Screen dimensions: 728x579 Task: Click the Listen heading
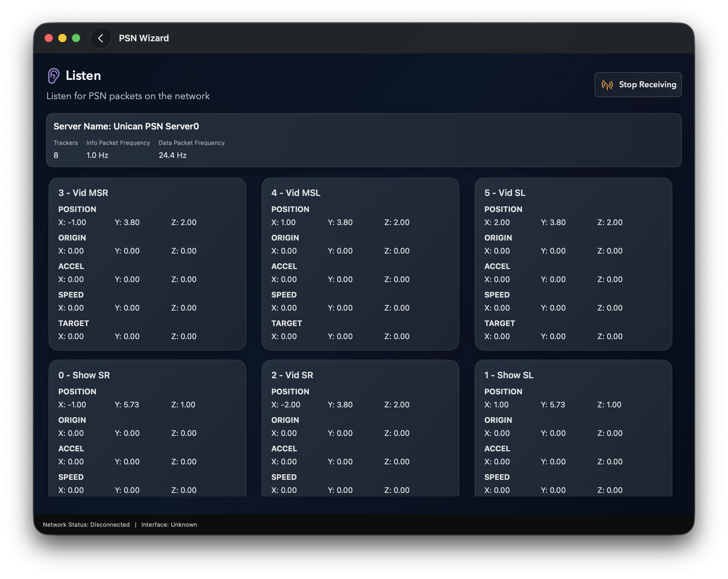coord(83,76)
